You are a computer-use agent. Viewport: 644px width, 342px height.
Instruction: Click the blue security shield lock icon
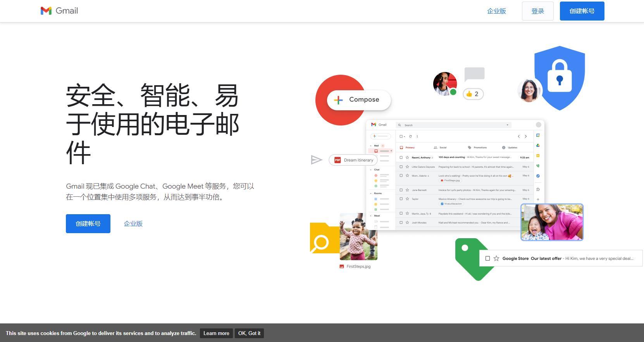pyautogui.click(x=560, y=78)
